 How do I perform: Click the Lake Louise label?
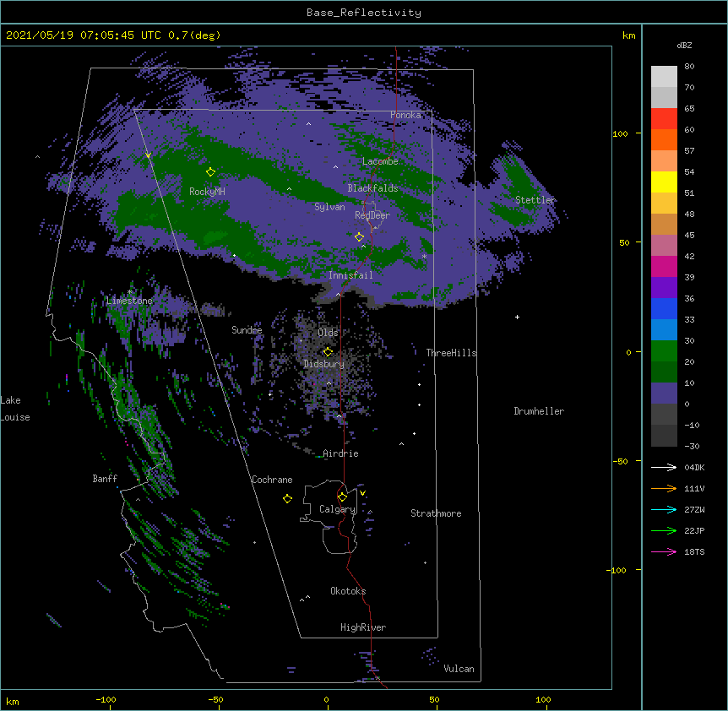(x=15, y=409)
